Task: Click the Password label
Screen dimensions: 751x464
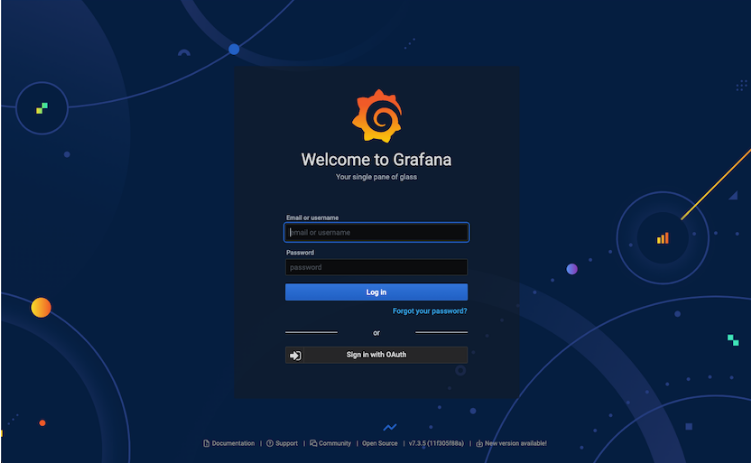Action: [300, 253]
